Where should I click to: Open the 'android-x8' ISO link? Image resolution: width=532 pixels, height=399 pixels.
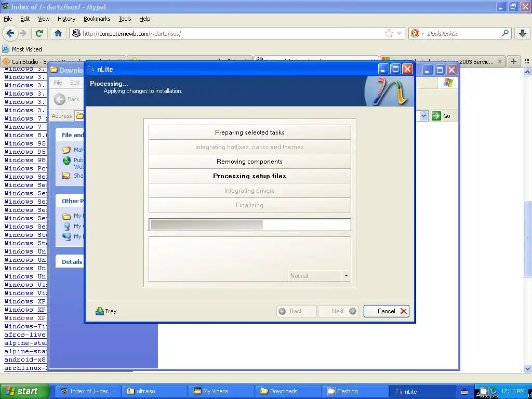click(x=25, y=360)
